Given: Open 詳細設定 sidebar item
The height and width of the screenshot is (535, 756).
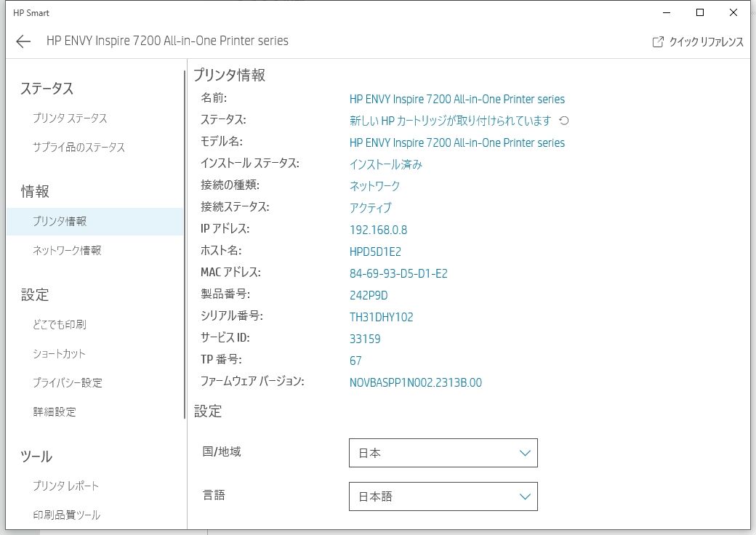Looking at the screenshot, I should [55, 411].
